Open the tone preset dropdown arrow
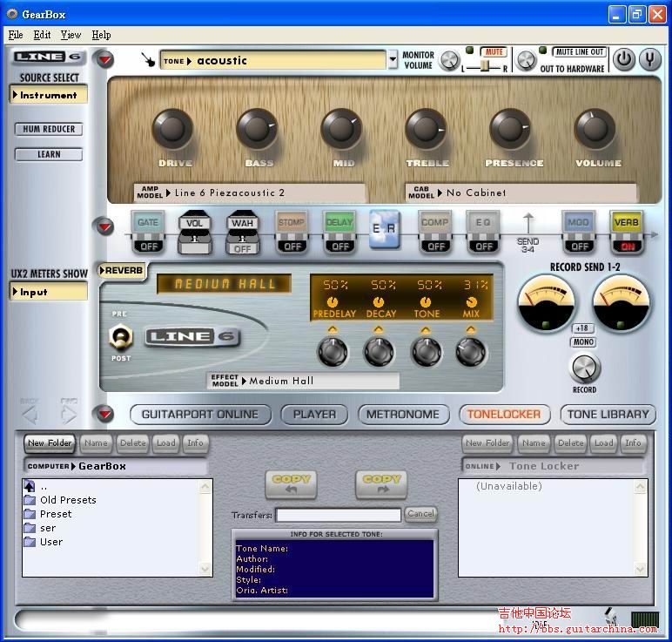This screenshot has width=672, height=642. (393, 60)
